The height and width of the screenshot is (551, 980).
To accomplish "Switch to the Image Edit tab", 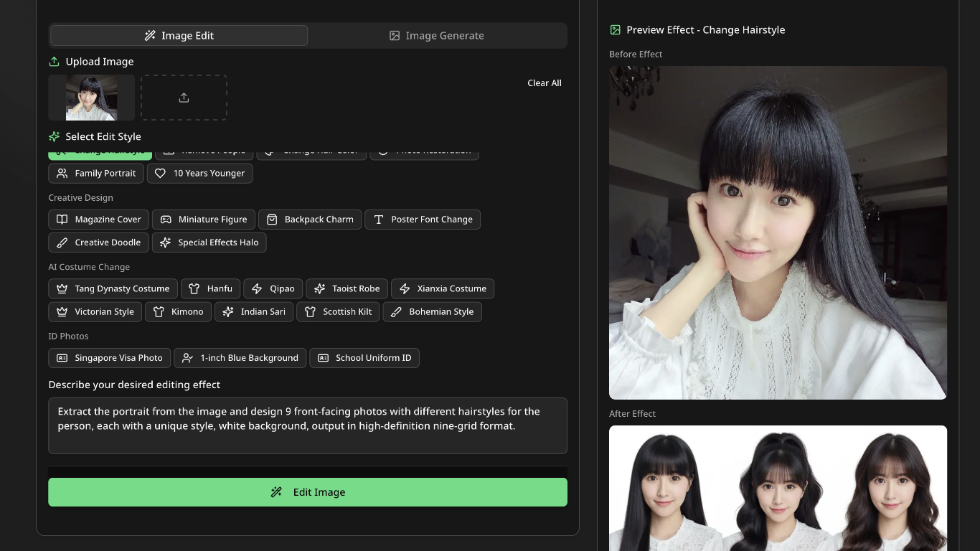I will tap(179, 36).
